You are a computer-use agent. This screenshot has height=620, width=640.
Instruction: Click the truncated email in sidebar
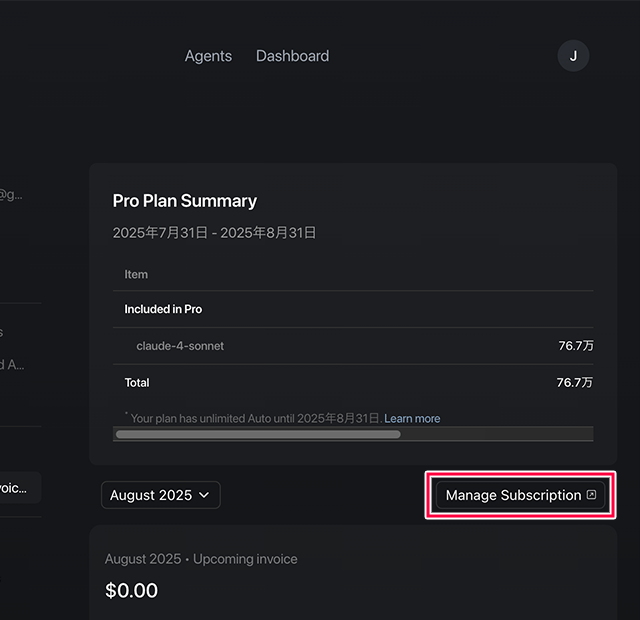click(x=10, y=195)
